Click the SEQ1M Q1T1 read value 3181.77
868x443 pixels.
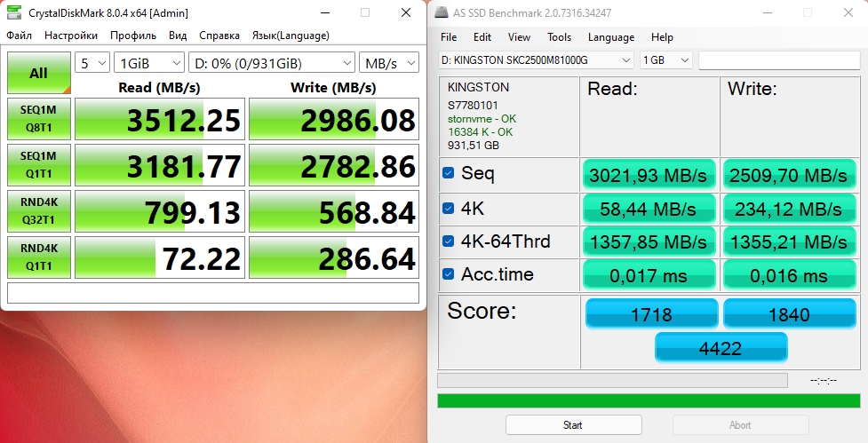tap(159, 165)
